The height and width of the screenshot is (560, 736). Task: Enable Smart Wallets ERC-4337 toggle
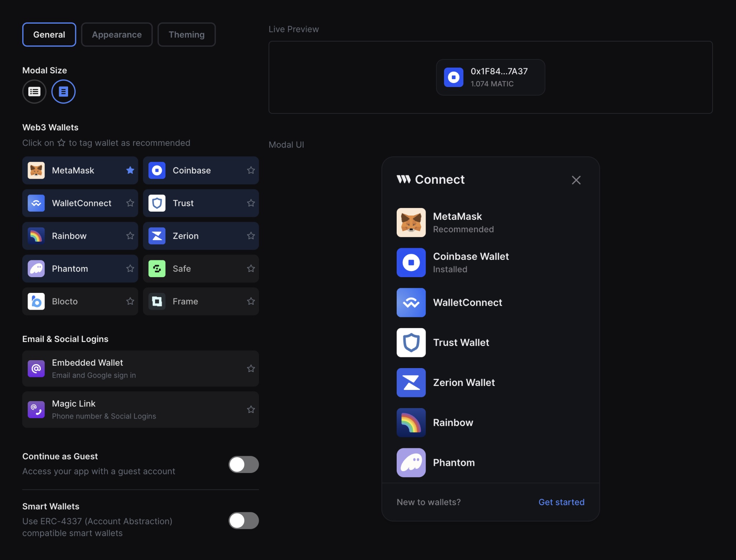coord(243,521)
